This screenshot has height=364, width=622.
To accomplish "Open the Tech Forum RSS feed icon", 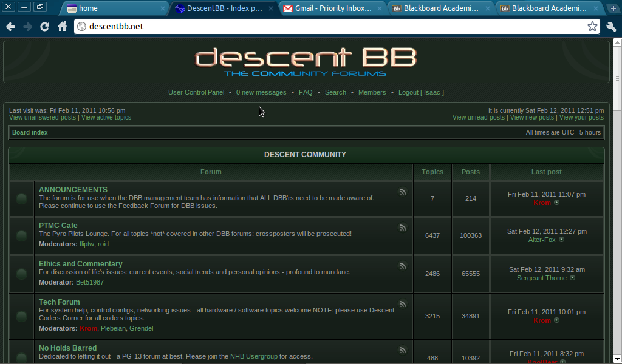I will (x=403, y=304).
